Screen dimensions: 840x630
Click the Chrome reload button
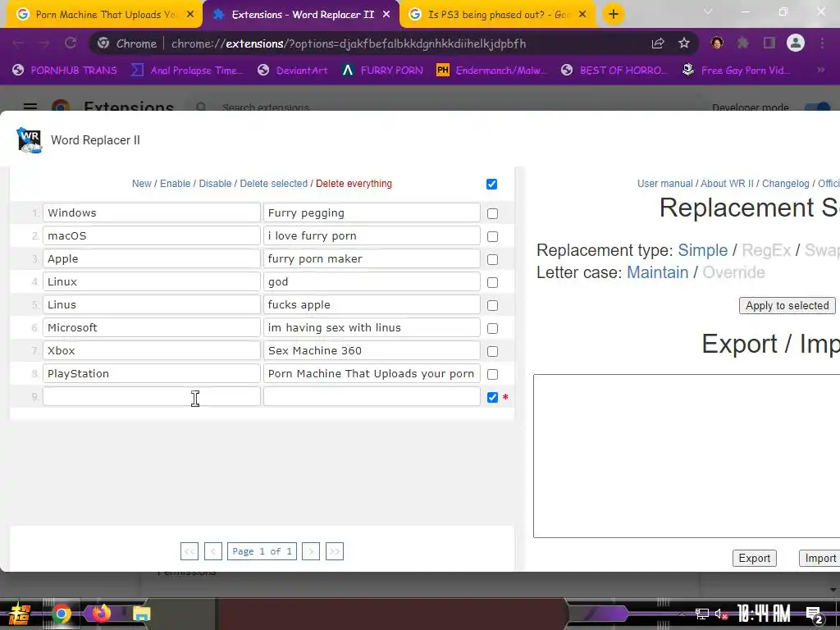click(71, 43)
